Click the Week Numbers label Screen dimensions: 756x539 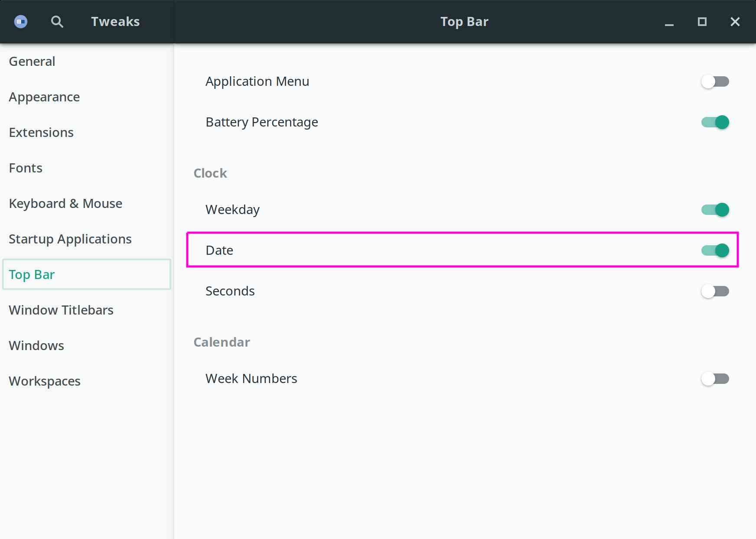click(251, 379)
